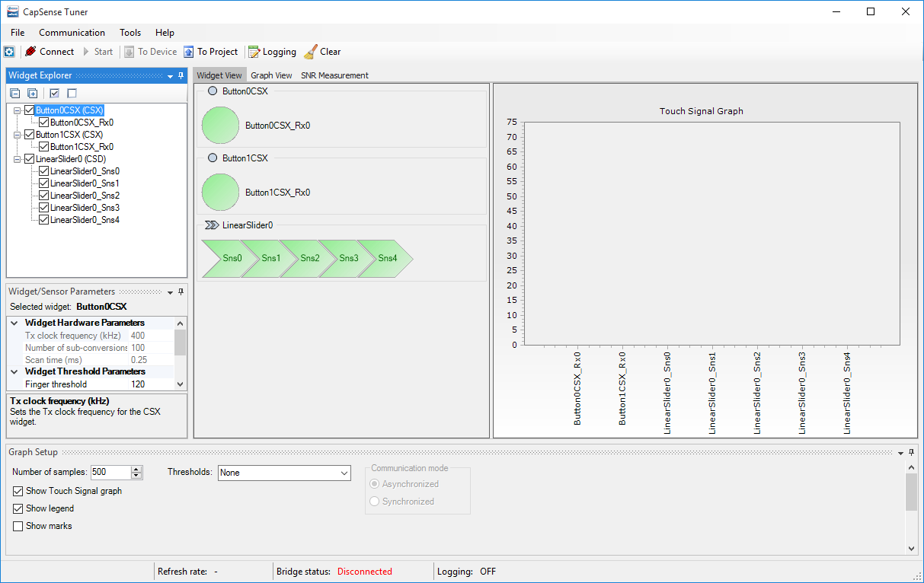Uncheck the Button1CSX (CSX) widget checkbox
Image resolution: width=924 pixels, height=583 pixels.
click(x=30, y=135)
